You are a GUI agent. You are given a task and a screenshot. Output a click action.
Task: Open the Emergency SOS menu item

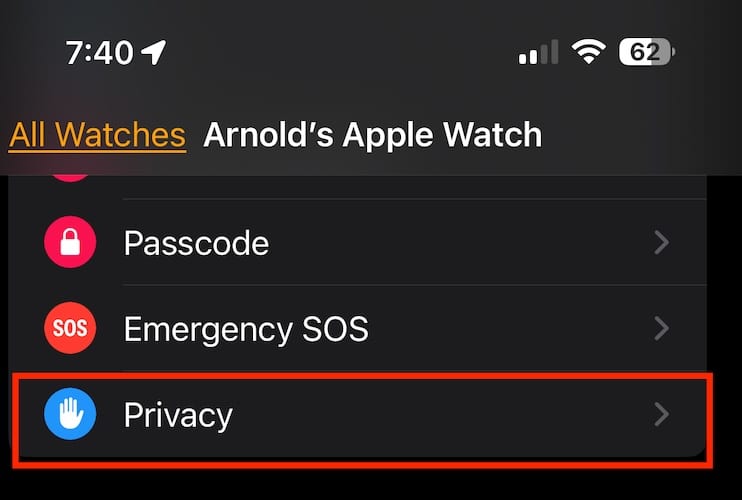[246, 328]
